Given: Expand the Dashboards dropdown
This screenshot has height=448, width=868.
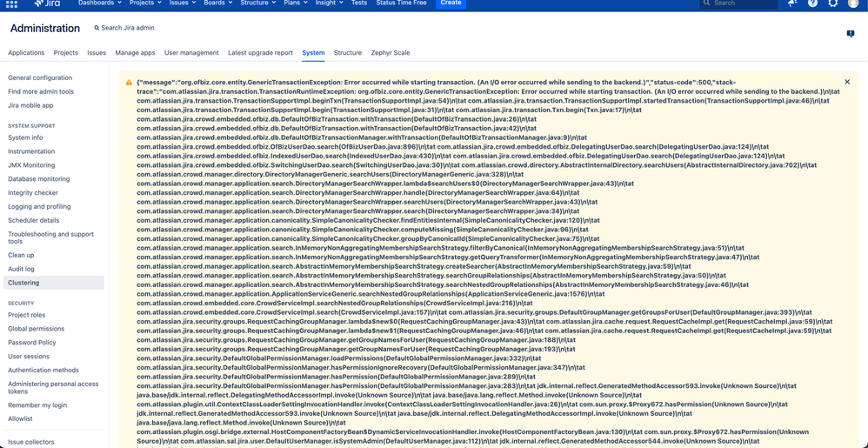Looking at the screenshot, I should click(100, 3).
